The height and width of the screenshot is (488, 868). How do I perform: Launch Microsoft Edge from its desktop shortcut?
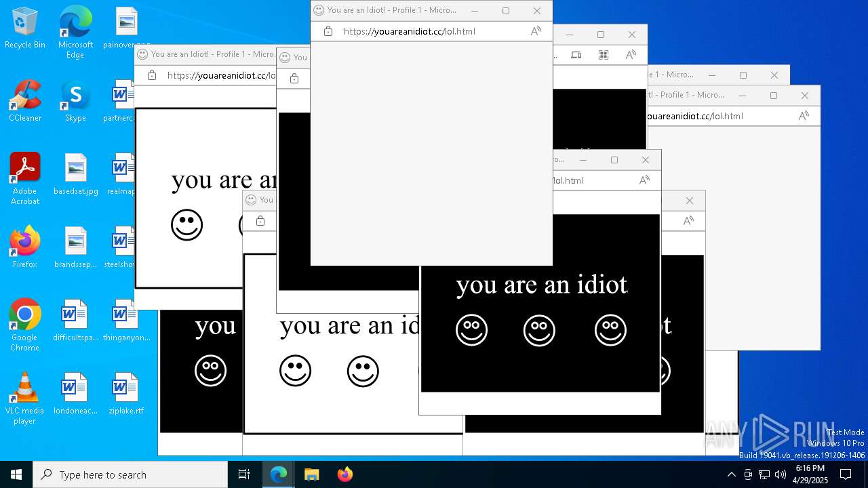pyautogui.click(x=75, y=33)
